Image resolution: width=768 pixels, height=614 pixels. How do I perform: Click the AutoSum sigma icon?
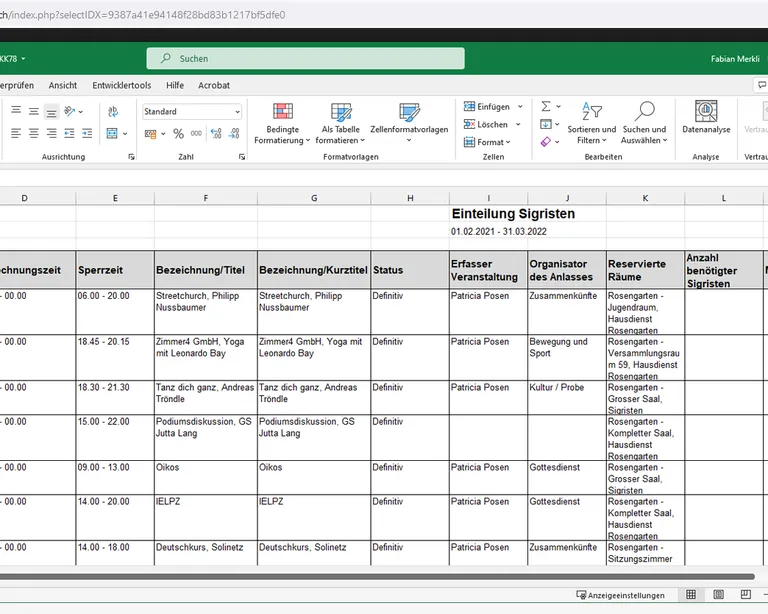pyautogui.click(x=546, y=106)
